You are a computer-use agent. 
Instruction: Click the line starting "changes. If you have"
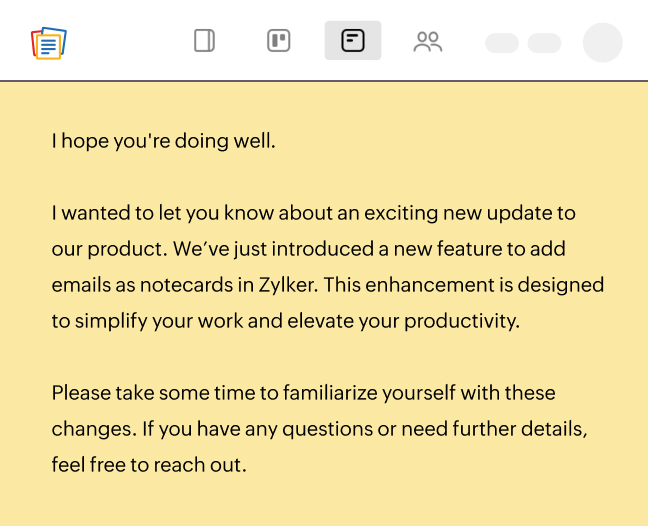[x=319, y=429]
